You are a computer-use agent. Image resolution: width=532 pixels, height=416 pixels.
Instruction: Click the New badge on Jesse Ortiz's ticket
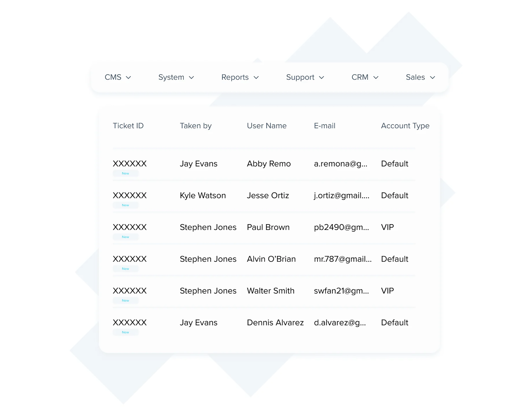(x=125, y=205)
